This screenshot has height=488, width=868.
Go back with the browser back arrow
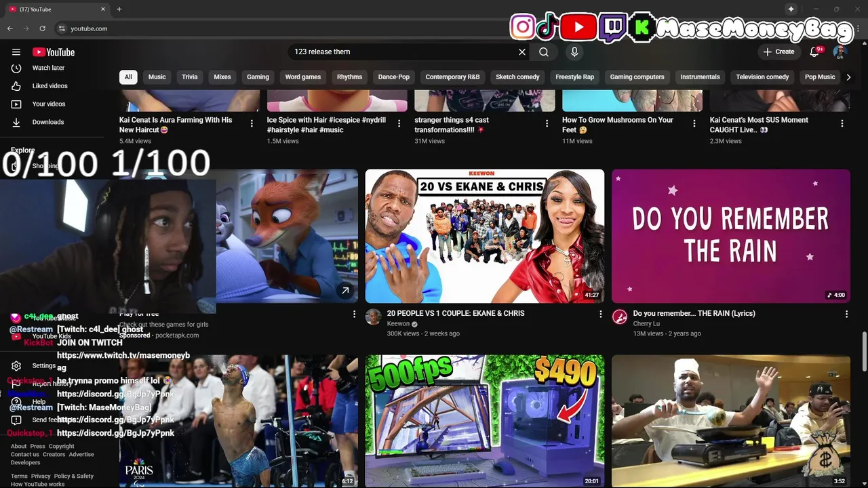point(9,28)
